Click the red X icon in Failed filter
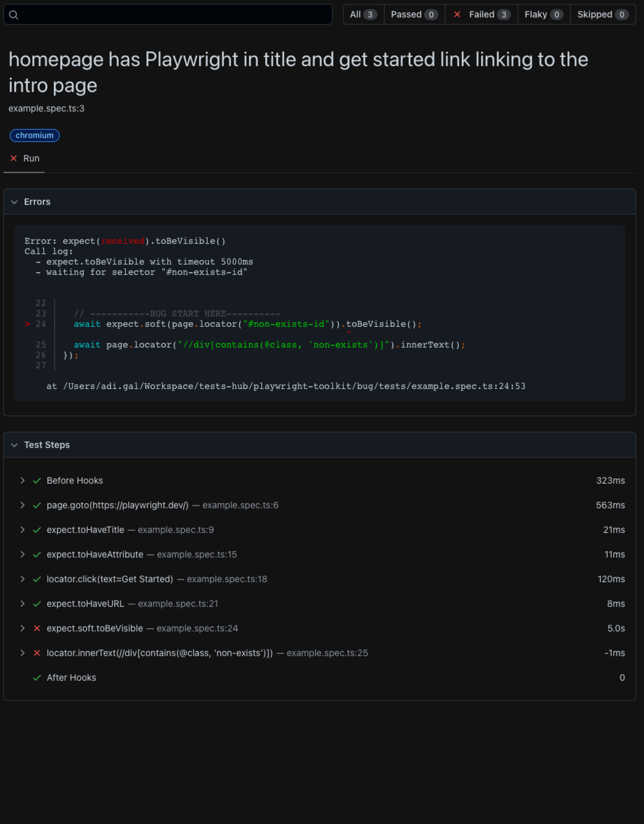 pos(457,14)
